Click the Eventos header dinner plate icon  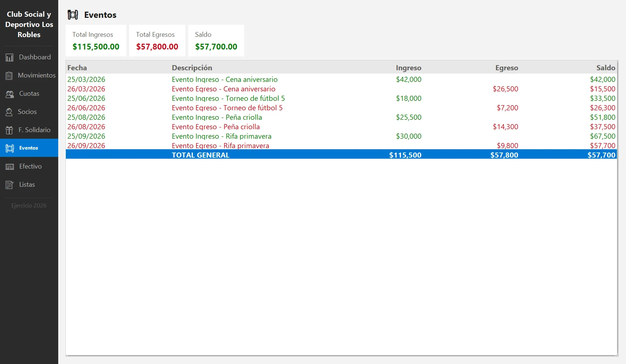click(x=73, y=15)
